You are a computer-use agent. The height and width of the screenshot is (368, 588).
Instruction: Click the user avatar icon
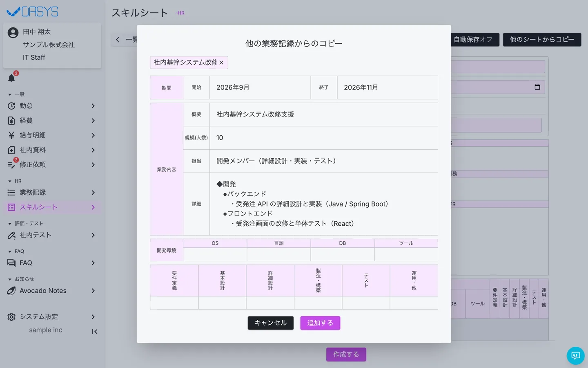[13, 33]
